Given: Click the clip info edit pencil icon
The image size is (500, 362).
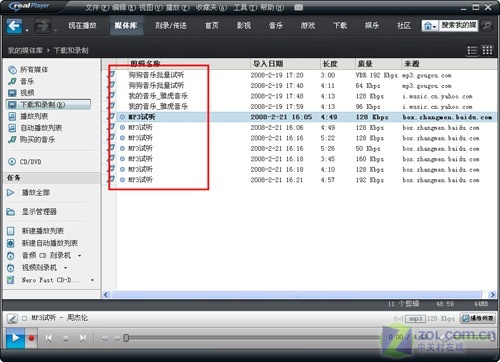Looking at the screenshot, I should coord(12,318).
